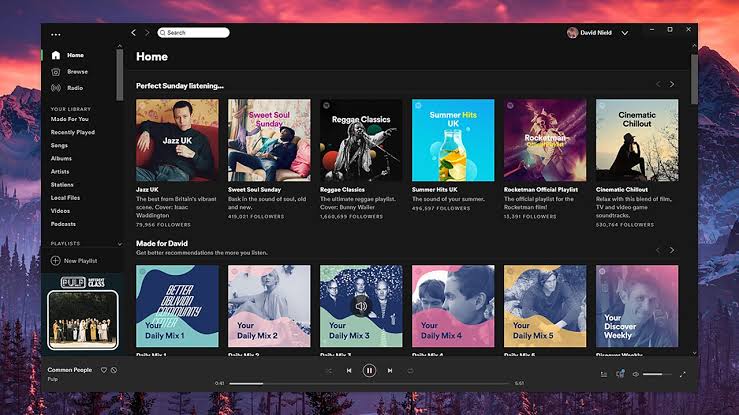
Task: Open the play queue
Action: tap(604, 374)
